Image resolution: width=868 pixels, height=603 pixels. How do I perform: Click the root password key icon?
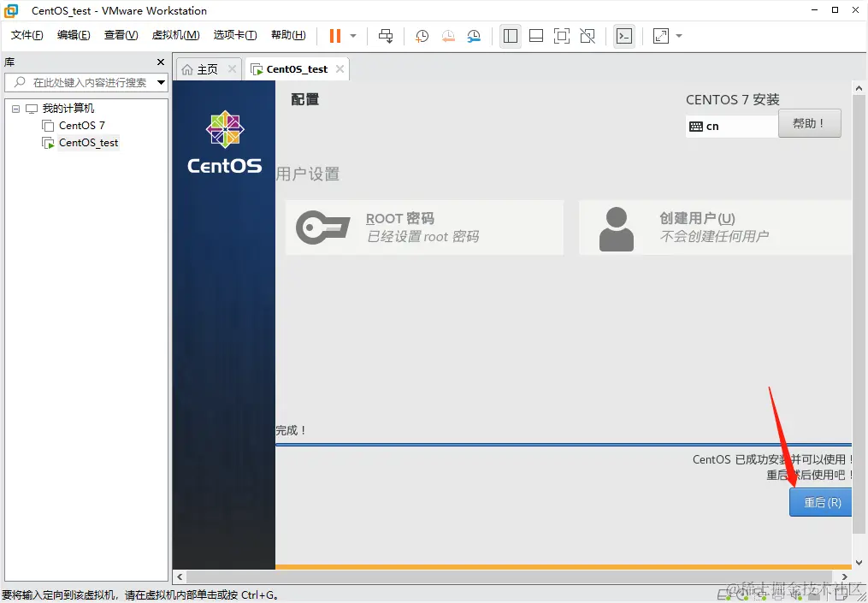pyautogui.click(x=322, y=227)
